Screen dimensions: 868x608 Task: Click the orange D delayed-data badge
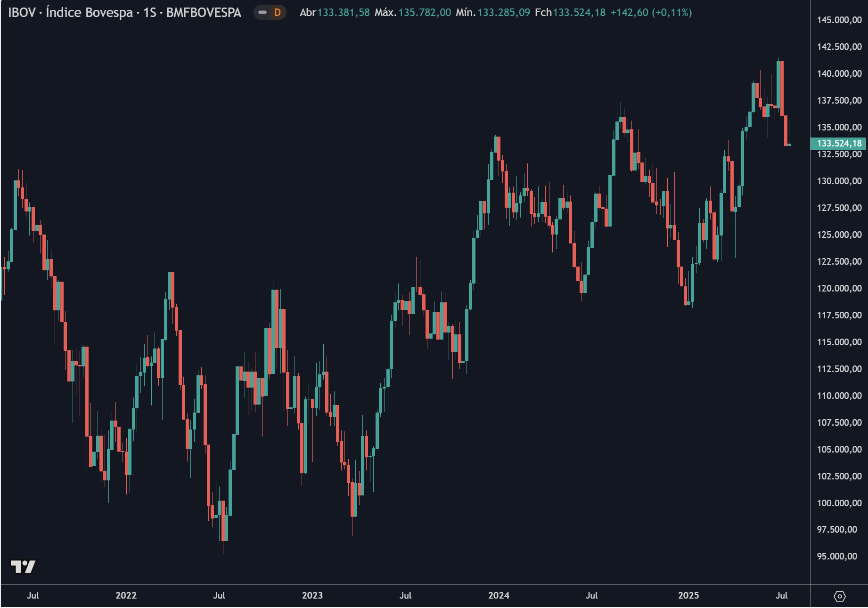click(x=278, y=13)
